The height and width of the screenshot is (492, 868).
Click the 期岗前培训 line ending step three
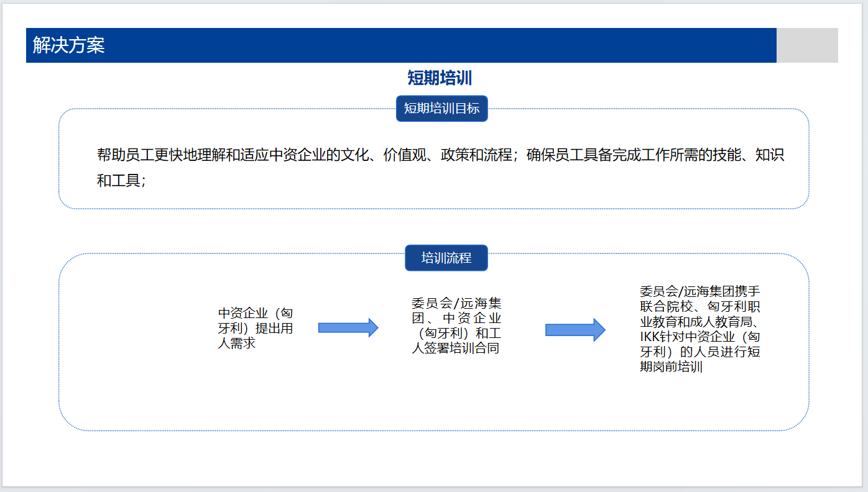coord(671,367)
